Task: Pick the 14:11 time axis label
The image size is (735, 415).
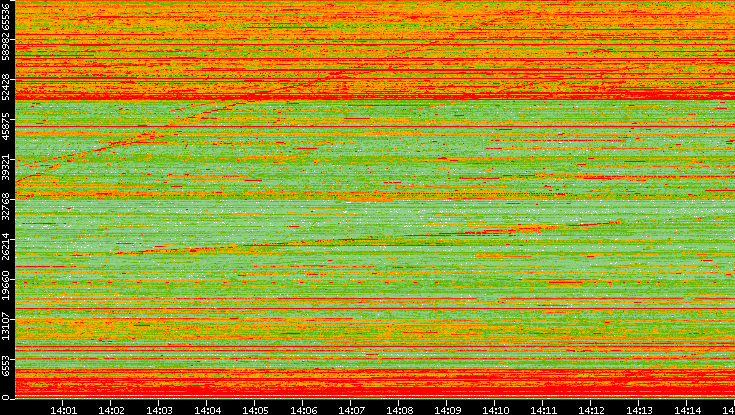Action: click(543, 410)
